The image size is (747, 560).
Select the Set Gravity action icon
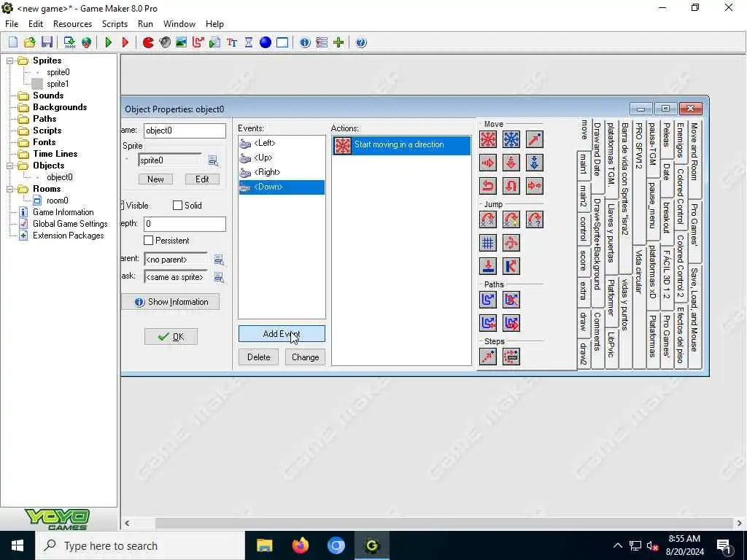tap(535, 163)
